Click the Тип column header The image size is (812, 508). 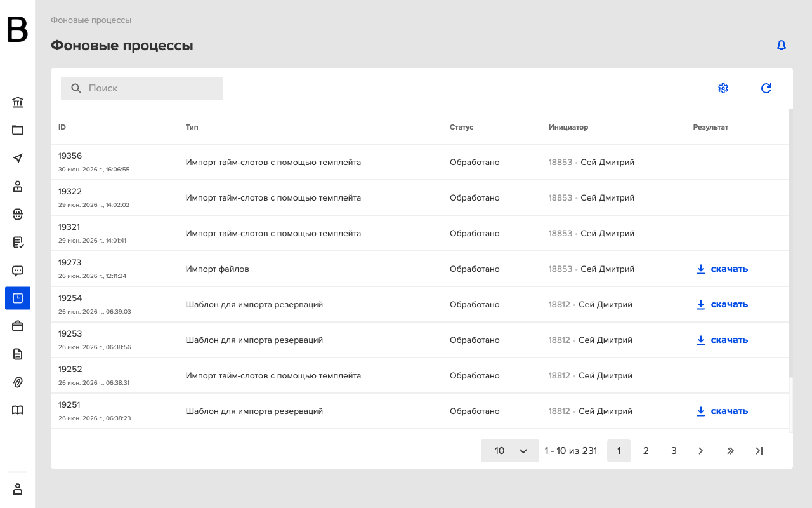(x=192, y=127)
